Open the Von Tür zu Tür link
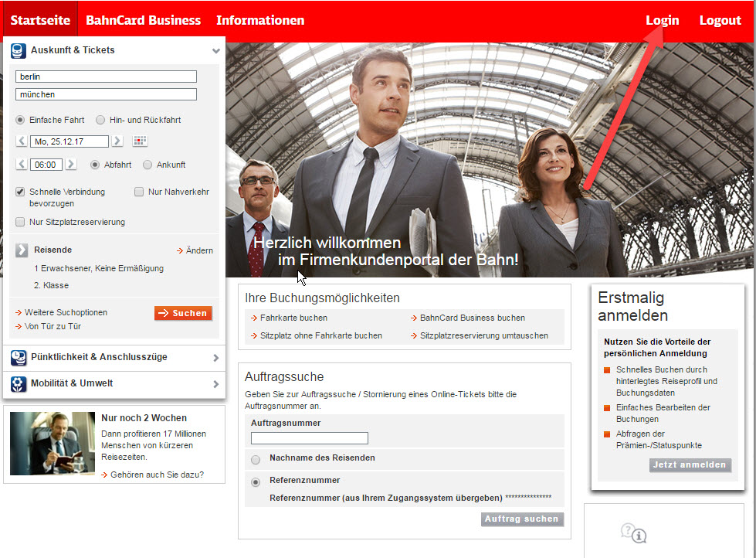 pos(48,326)
